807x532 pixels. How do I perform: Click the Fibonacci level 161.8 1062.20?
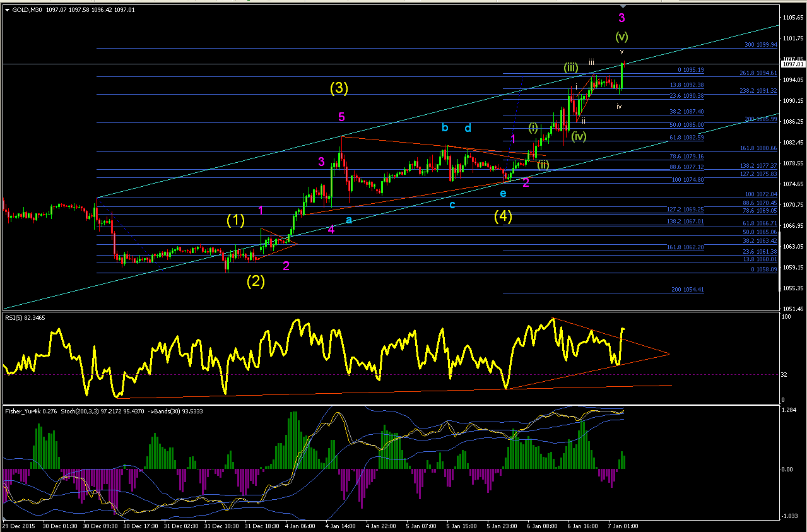tap(685, 247)
